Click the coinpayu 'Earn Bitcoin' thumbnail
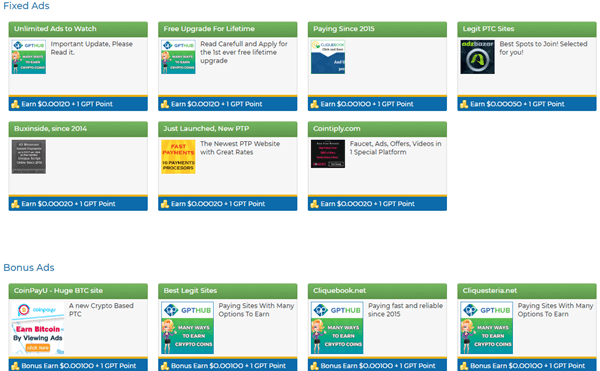 [38, 328]
